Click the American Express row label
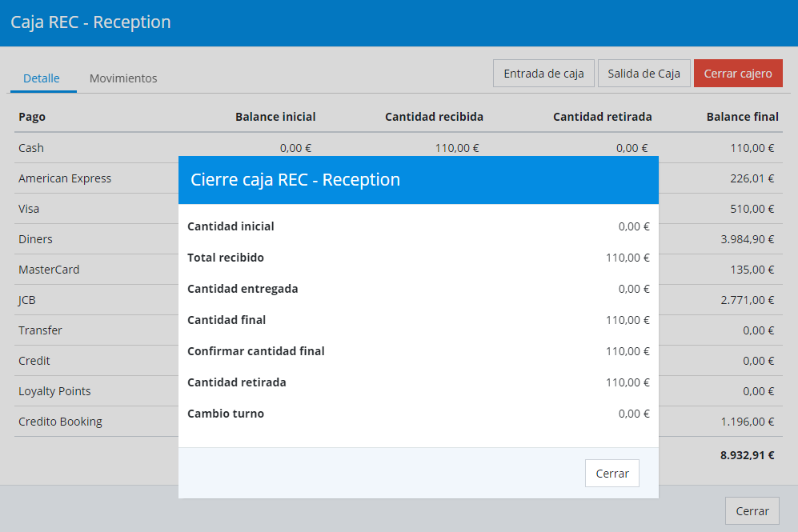Screen dimensions: 798x532 click(x=65, y=178)
